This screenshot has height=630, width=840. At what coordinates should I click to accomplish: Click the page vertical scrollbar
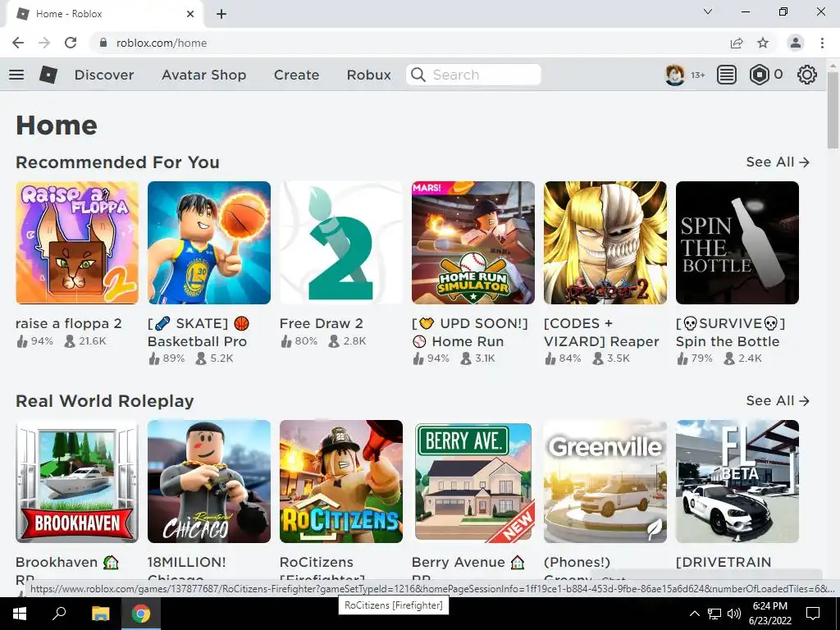(833, 111)
